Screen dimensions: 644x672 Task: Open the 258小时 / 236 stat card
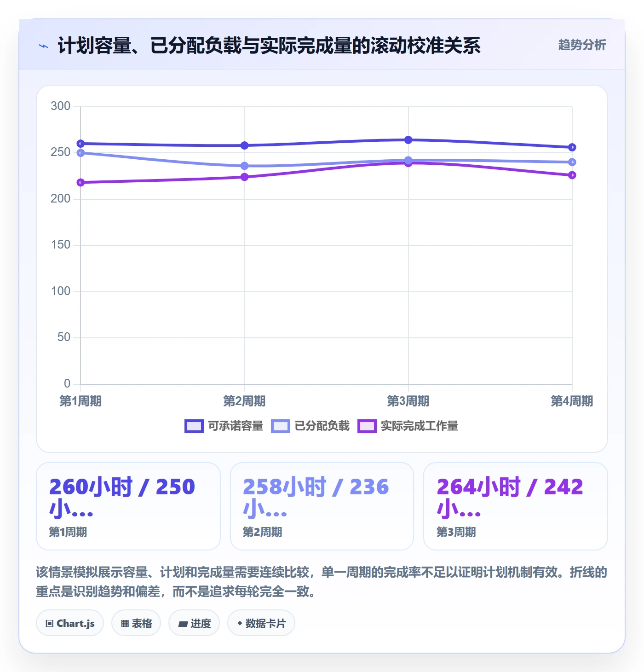(322, 506)
